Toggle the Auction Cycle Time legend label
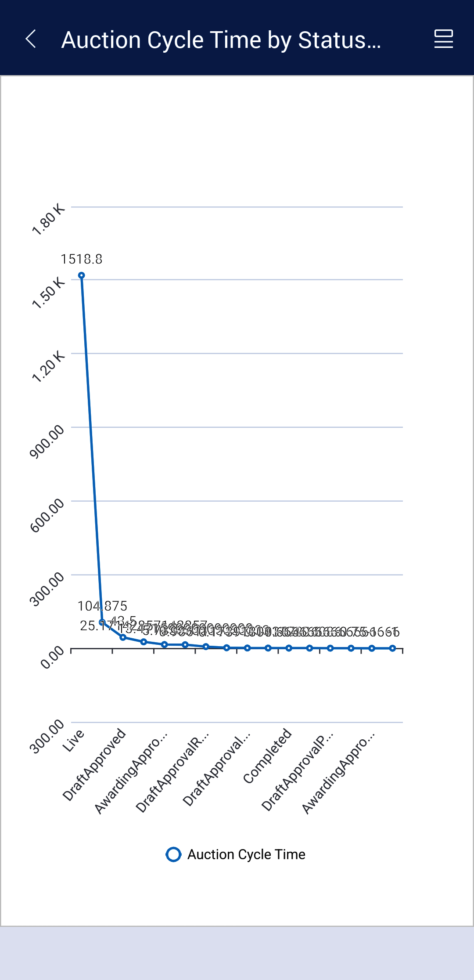The height and width of the screenshot is (980, 474). [246, 854]
